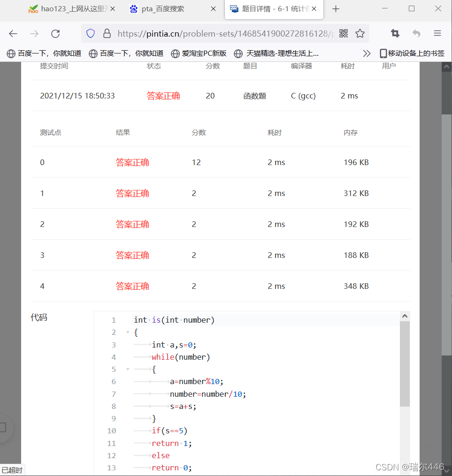The height and width of the screenshot is (476, 452).
Task: Click code line while(number)
Action: coord(181,357)
